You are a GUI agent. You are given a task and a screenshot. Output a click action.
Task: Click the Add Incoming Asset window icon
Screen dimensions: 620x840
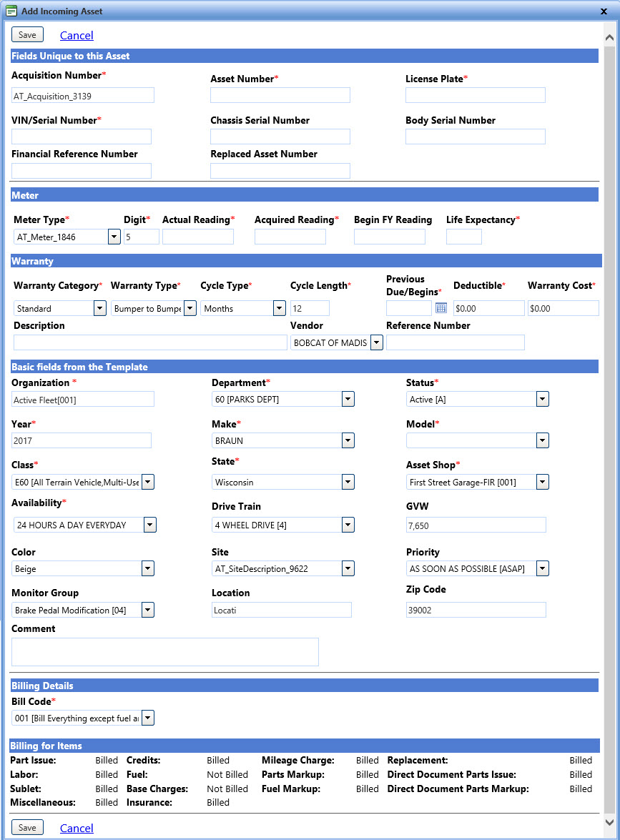[x=11, y=11]
